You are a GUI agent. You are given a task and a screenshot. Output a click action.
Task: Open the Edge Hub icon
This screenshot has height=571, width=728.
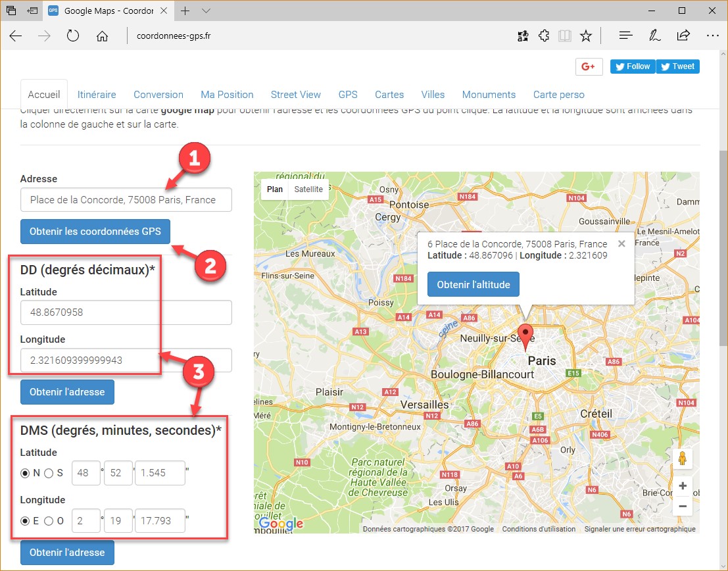pos(626,36)
